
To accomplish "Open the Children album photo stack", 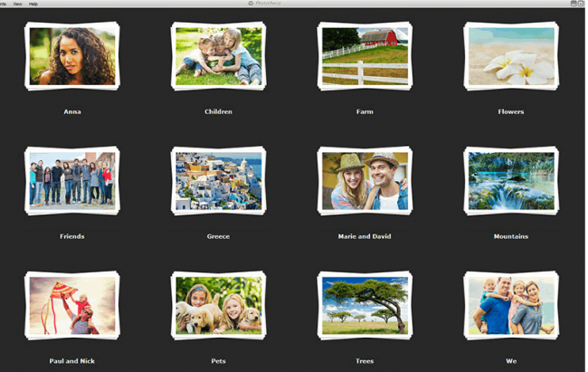I will (218, 56).
